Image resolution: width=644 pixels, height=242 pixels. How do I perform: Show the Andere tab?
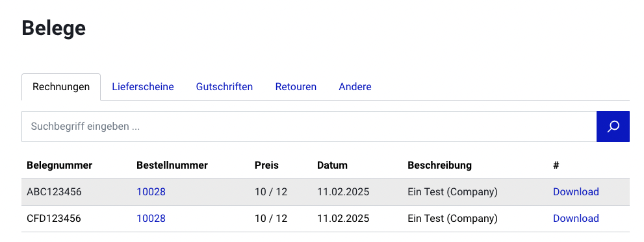point(355,87)
